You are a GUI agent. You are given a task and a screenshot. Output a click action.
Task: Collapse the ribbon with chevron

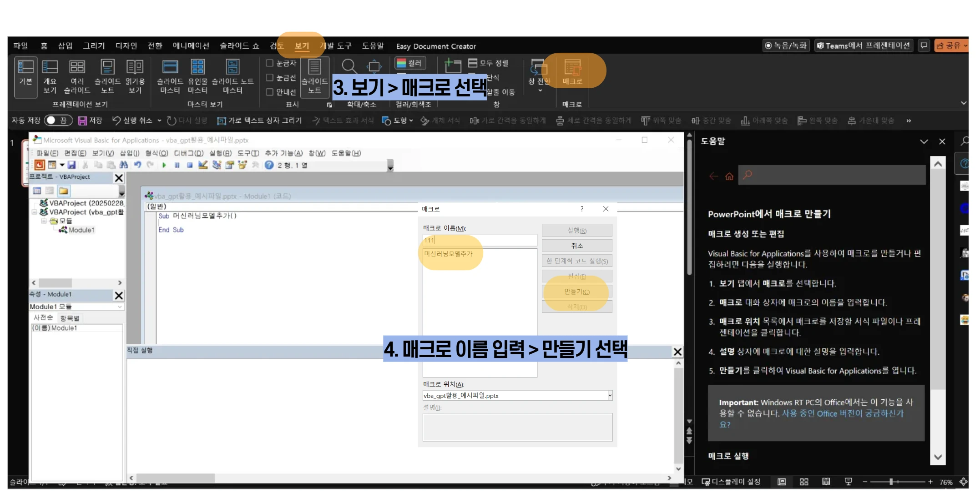(963, 103)
